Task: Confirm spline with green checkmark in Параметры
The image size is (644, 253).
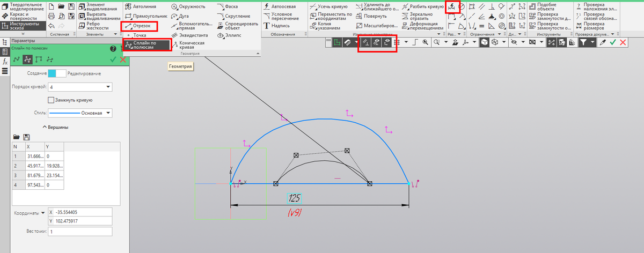Action: coord(113,59)
